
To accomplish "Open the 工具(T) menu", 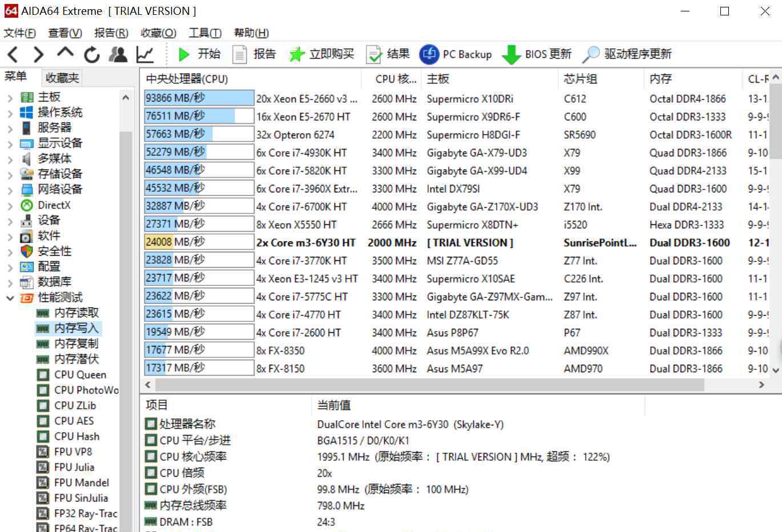I will pos(205,33).
